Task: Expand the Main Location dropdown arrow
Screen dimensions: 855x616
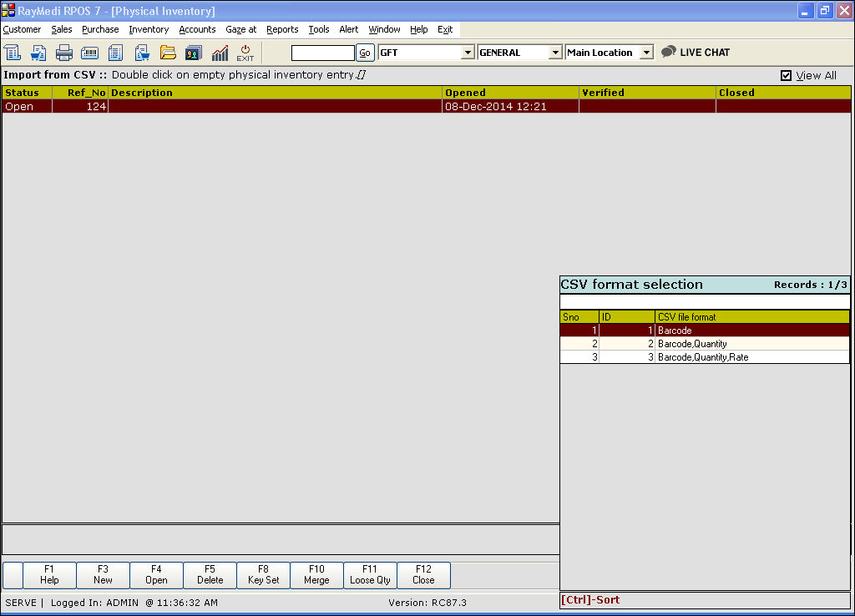Action: point(647,53)
